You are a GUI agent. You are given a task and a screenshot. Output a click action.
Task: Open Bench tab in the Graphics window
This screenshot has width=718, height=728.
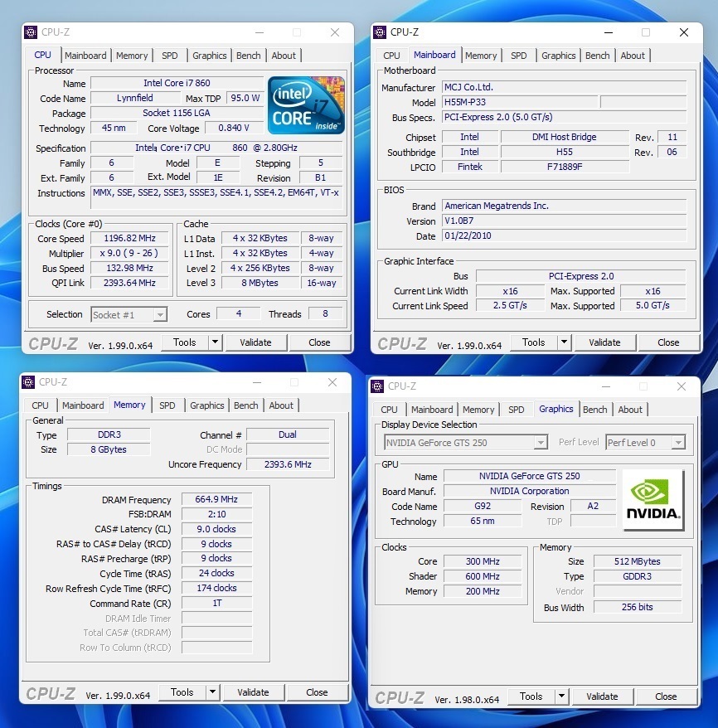click(x=595, y=410)
